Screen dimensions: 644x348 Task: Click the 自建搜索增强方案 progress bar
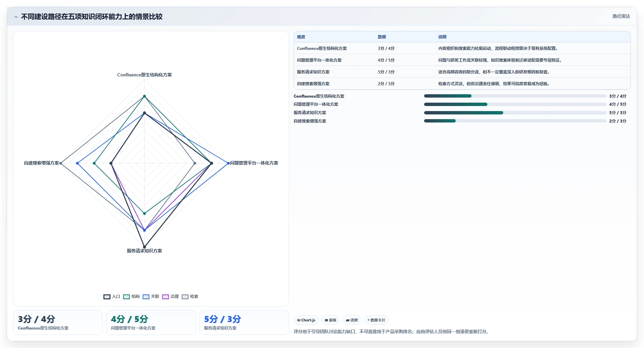point(515,121)
